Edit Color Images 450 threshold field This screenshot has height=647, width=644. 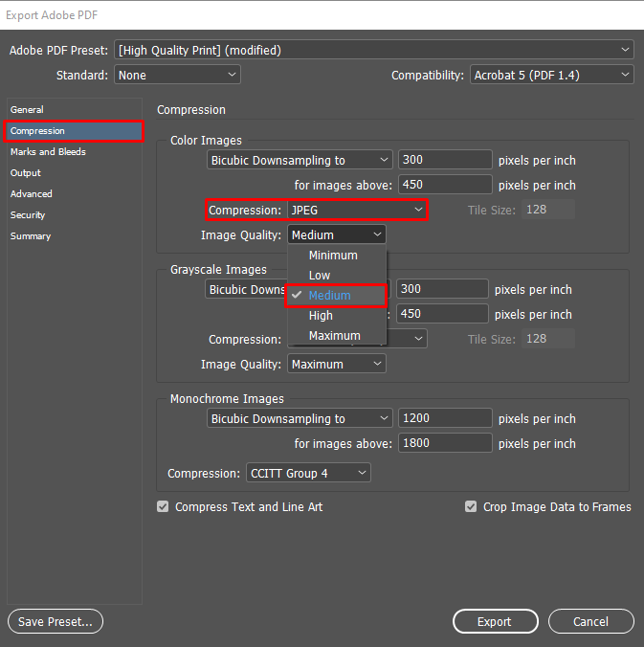point(445,185)
